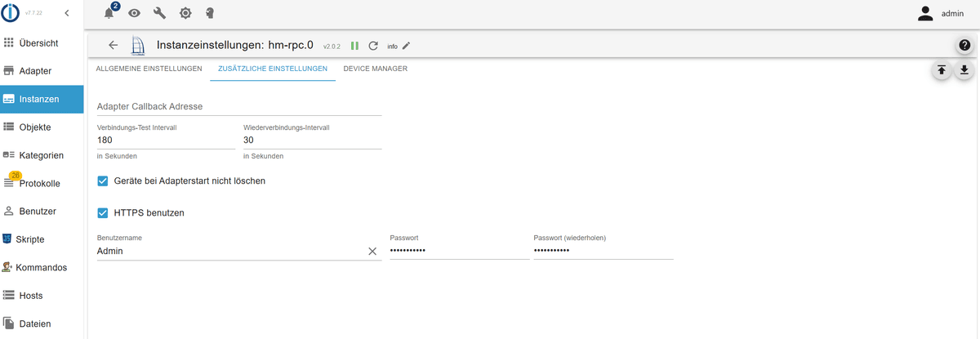Click the Protokolle badge showing 26

click(16, 175)
